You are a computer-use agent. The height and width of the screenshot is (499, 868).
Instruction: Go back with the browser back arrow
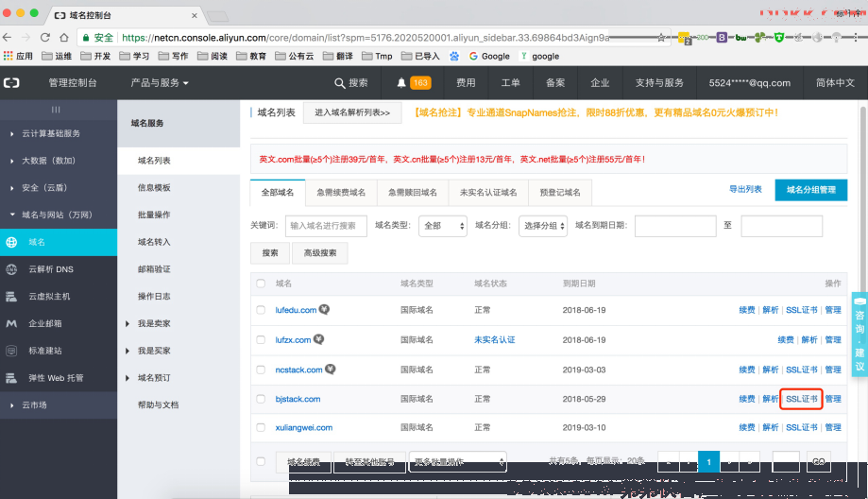pos(8,38)
